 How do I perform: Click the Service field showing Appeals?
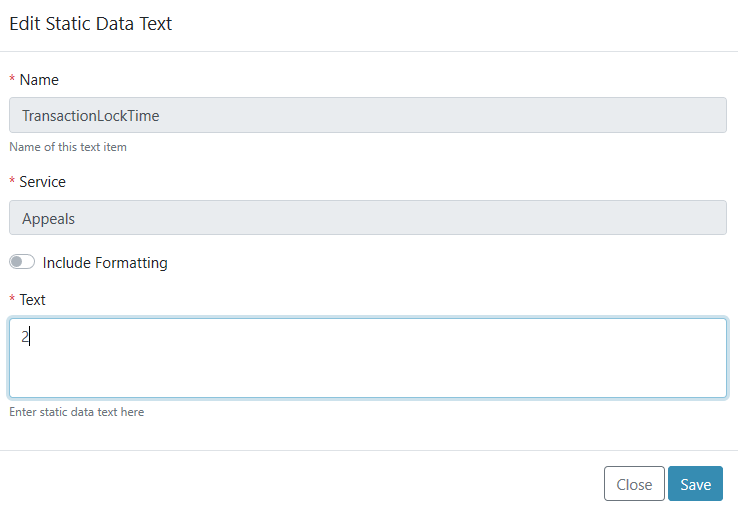tap(368, 218)
